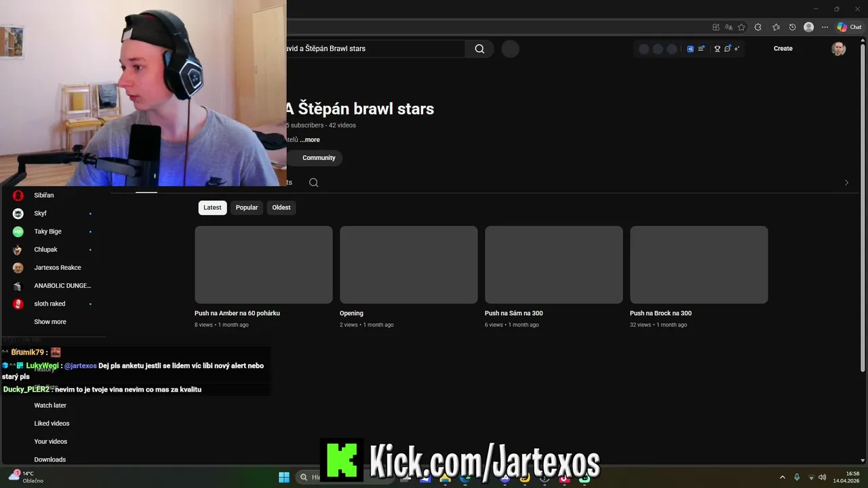Click the YouTube search magnifier button

pyautogui.click(x=479, y=49)
